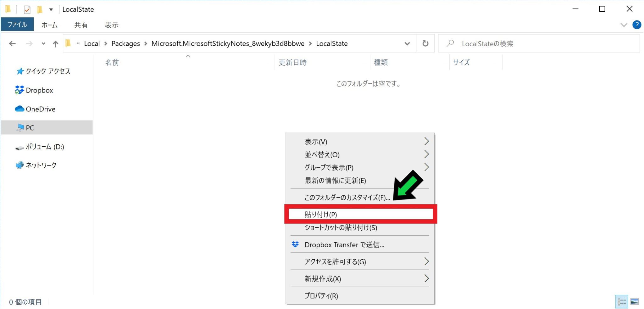Open address bar history dropdown
The width and height of the screenshot is (644, 309).
(407, 43)
